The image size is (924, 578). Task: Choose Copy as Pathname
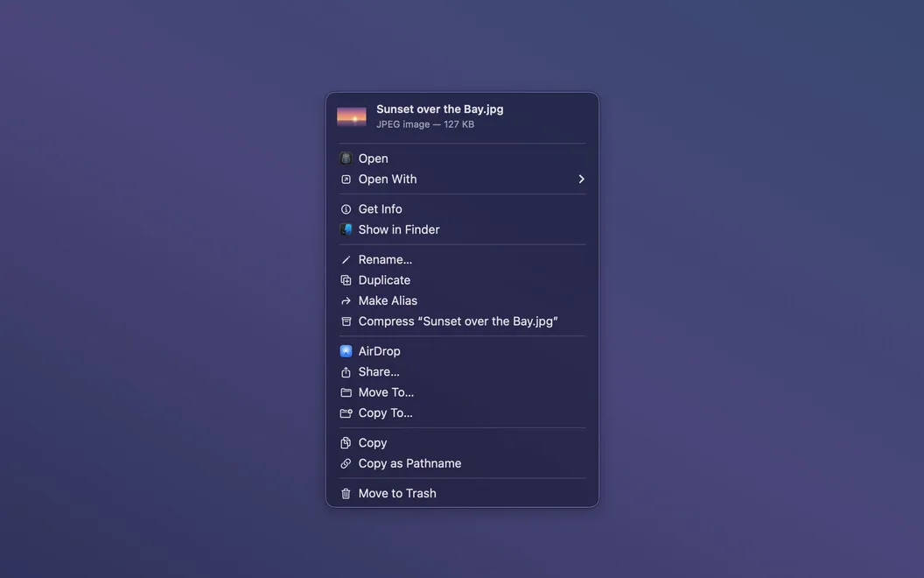462,463
